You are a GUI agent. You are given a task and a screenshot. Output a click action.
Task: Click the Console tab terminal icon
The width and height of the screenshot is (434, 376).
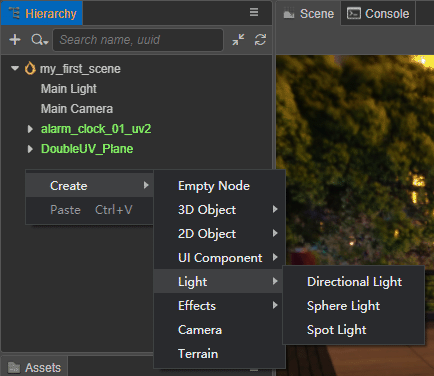354,13
